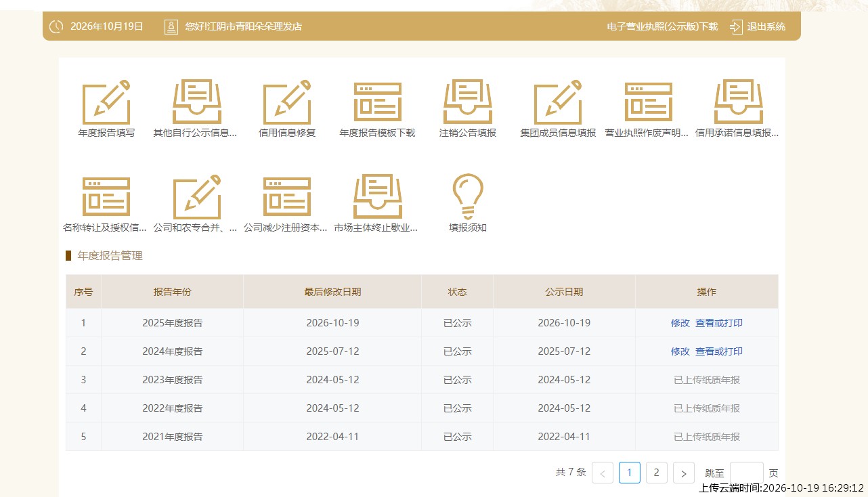
Task: Click 退出系统 link text
Action: (766, 27)
